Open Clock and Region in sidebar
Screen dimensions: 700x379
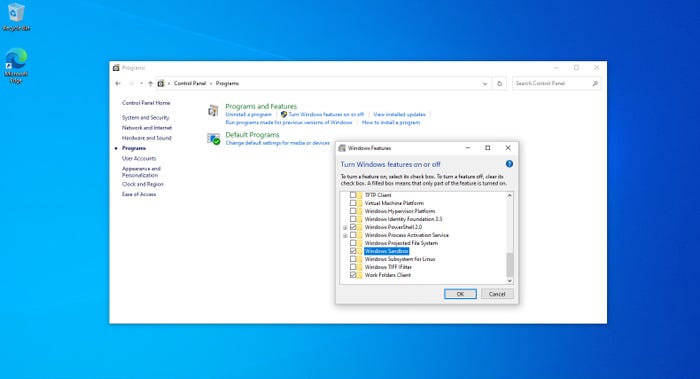tap(142, 184)
